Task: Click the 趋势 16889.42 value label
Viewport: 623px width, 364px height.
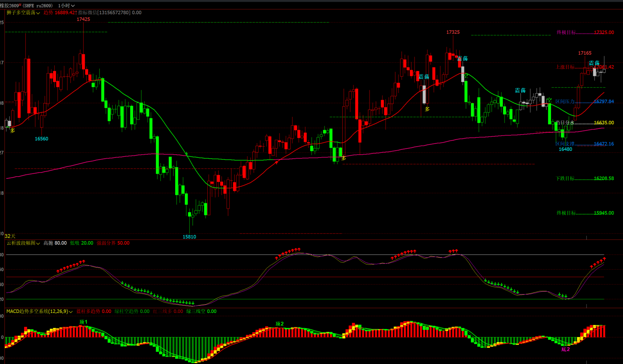Action: point(59,13)
